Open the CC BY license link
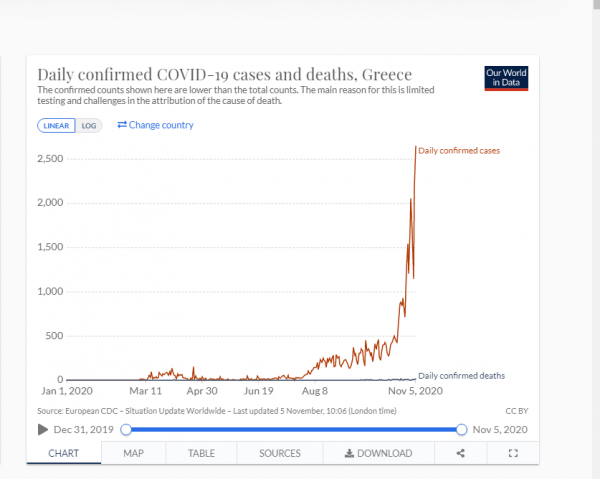600x479 pixels. [516, 411]
